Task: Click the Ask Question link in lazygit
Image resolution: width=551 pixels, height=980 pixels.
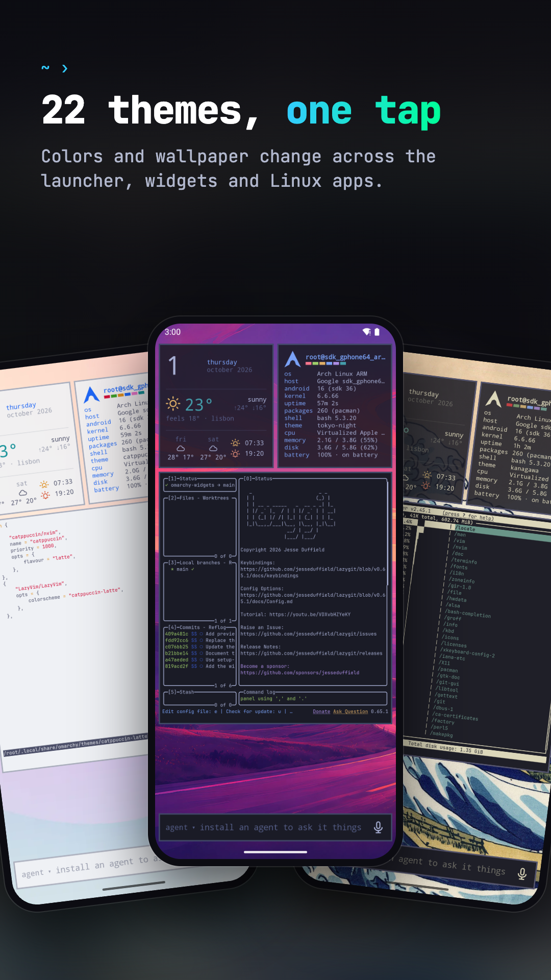Action: click(x=350, y=712)
